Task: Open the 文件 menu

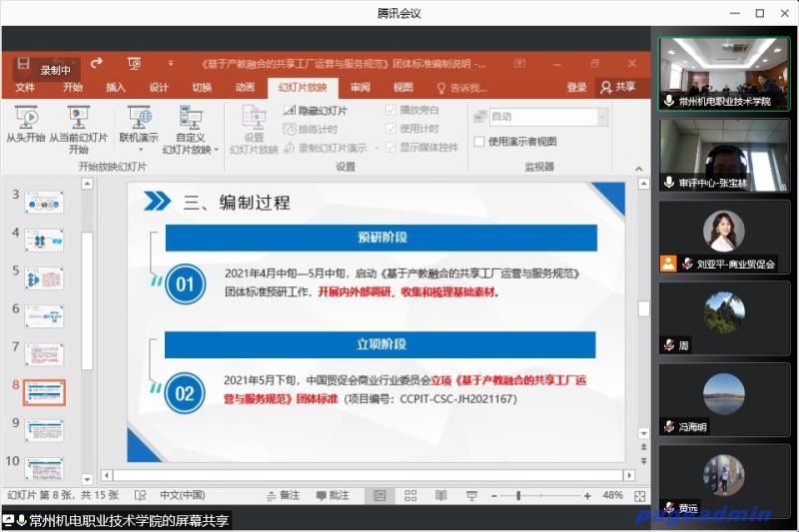Action: click(x=25, y=88)
